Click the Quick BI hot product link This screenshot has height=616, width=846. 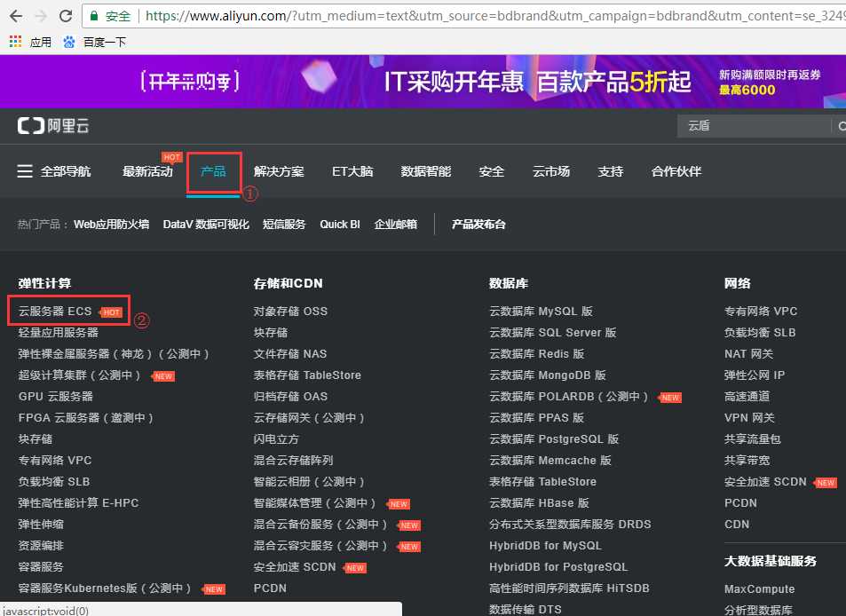pos(339,224)
